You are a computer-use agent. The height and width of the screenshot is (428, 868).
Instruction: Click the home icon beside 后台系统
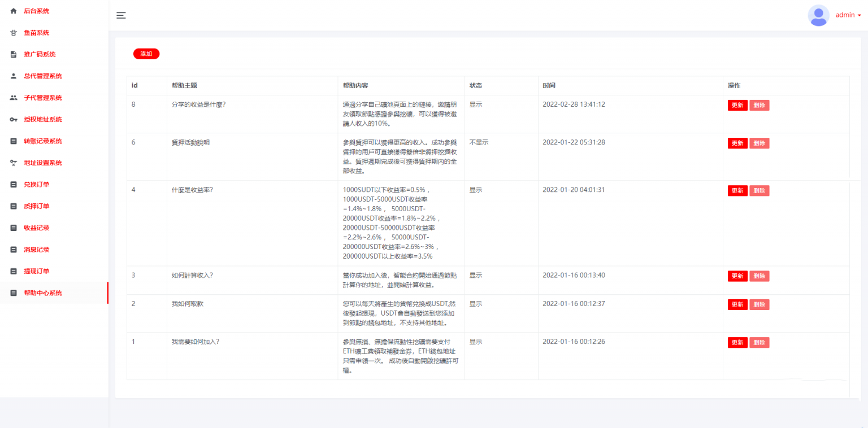pyautogui.click(x=14, y=11)
